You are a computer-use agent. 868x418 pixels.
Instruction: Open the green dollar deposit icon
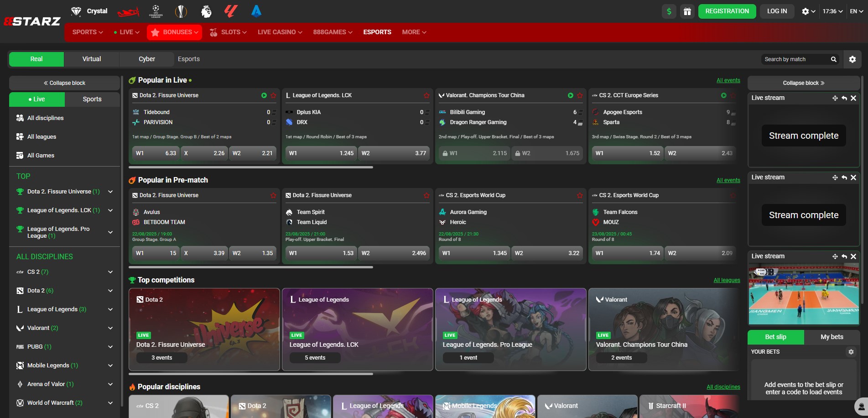(669, 11)
